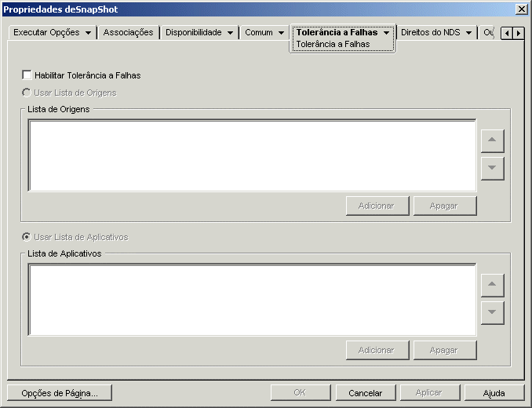
Task: Open Ajuda help button
Action: coord(494,393)
